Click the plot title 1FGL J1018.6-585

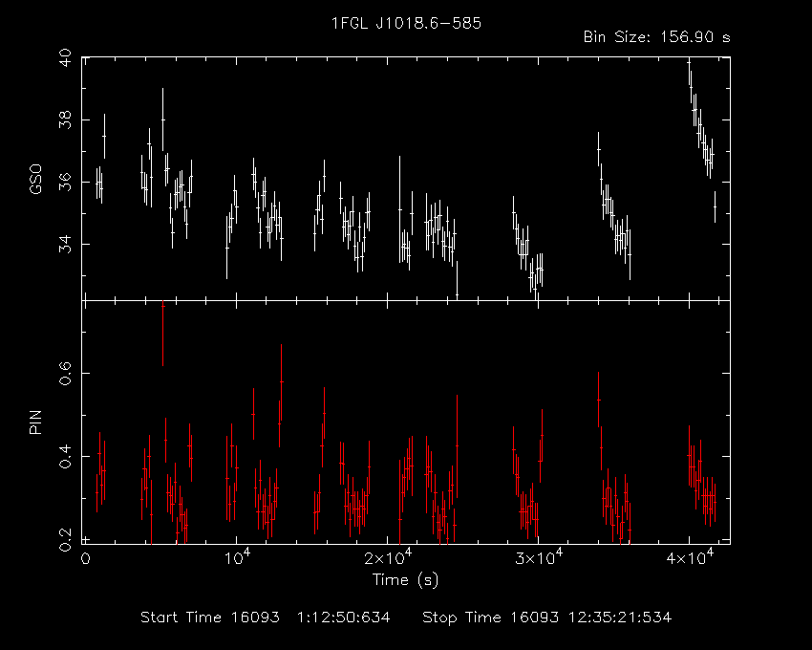pos(406,23)
